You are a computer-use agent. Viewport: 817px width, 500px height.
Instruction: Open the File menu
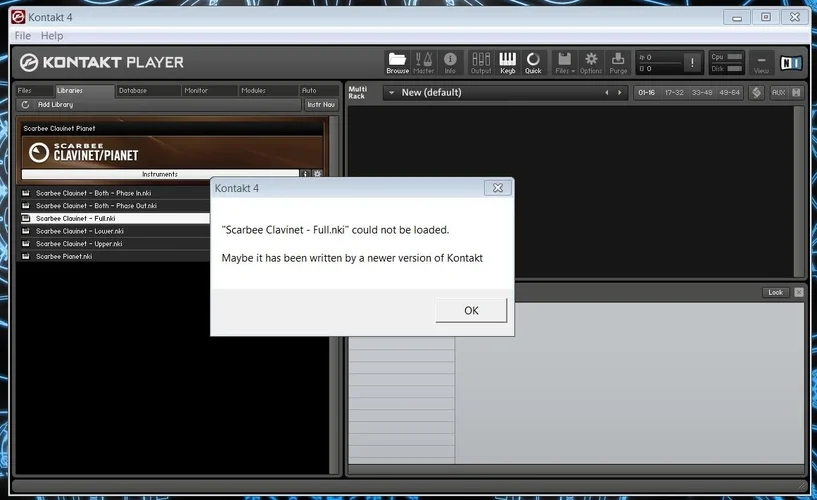[x=22, y=35]
